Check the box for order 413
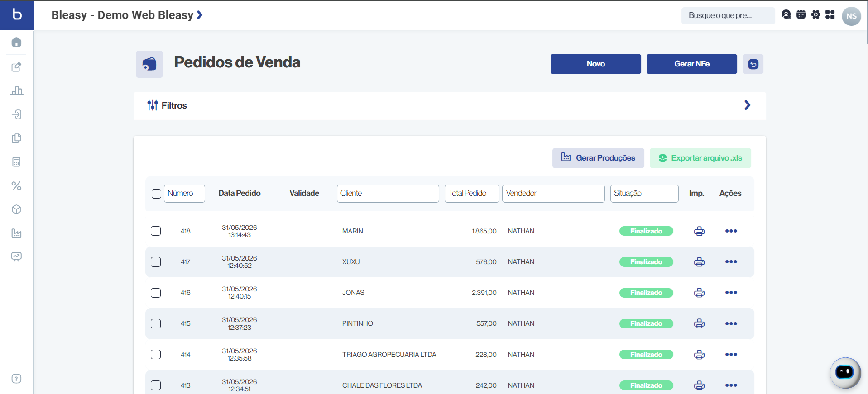 tap(156, 385)
